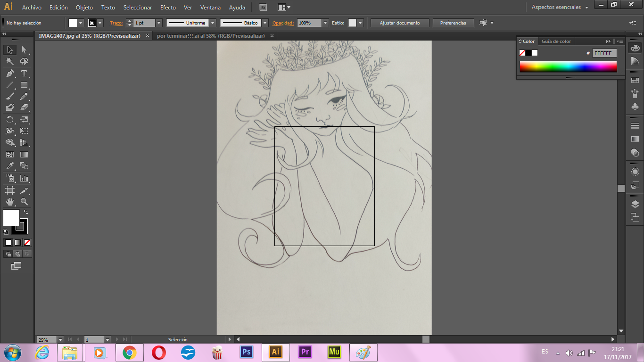Select the Gradient tool in the toolbox
The width and height of the screenshot is (644, 362).
pos(24,155)
